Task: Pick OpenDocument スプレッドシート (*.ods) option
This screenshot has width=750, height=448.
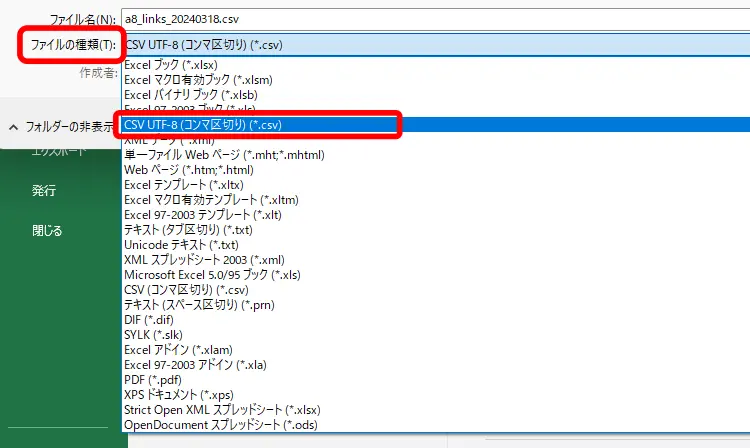Action: [x=220, y=425]
